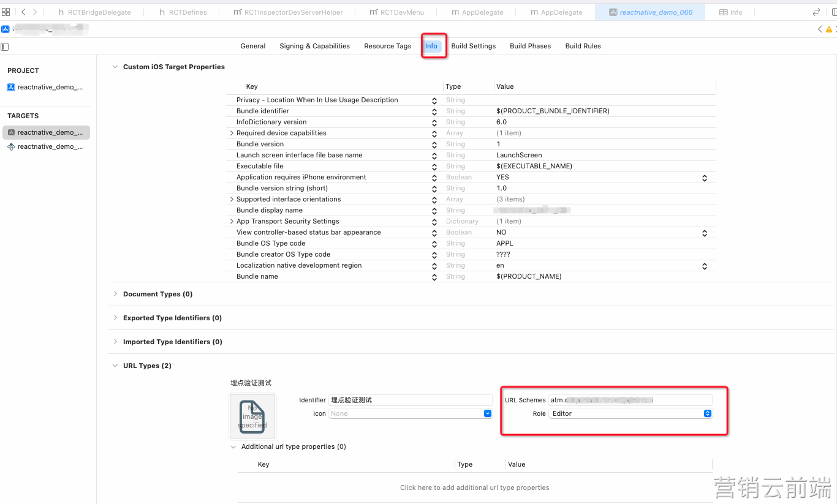Select the $(PRODUCT_NAME) value
837x504 pixels.
529,276
